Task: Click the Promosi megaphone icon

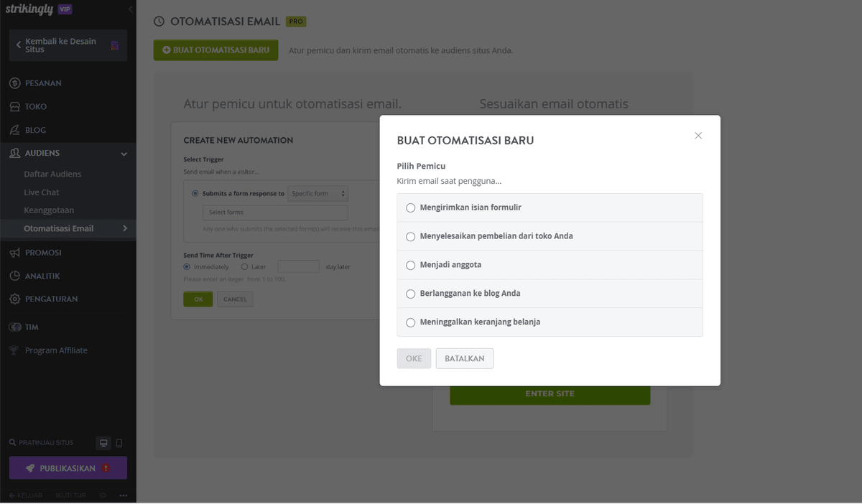Action: pyautogui.click(x=12, y=253)
